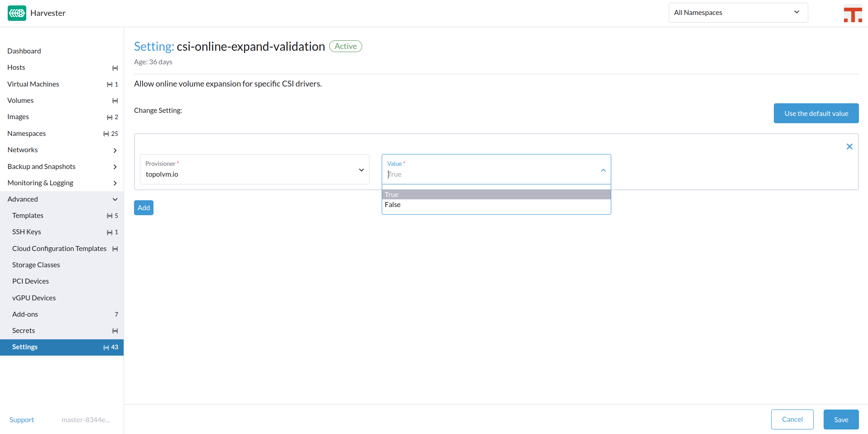Remove the provisioner row with X icon
Screen dimensions: 868x434
tap(849, 146)
